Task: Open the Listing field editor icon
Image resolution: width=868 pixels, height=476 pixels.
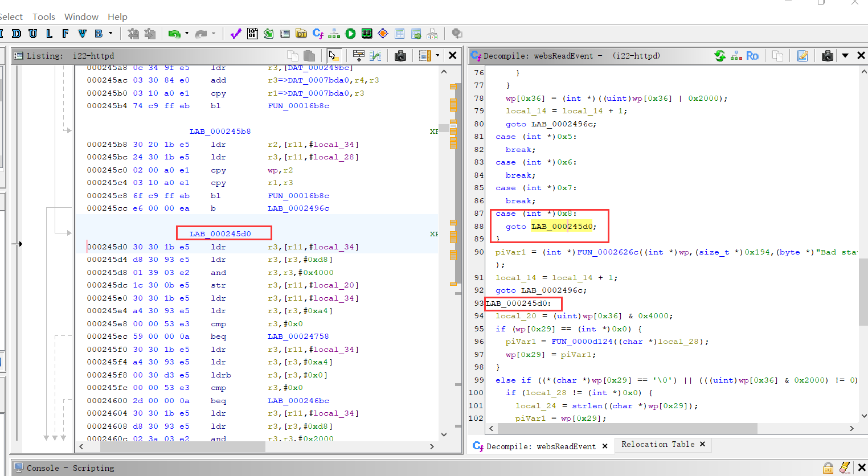Action: (359, 55)
